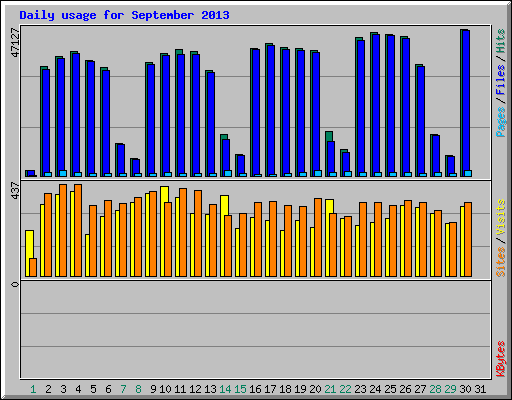The image size is (512, 400).
Task: Click day label 12 on the x-axis
Action: [195, 389]
